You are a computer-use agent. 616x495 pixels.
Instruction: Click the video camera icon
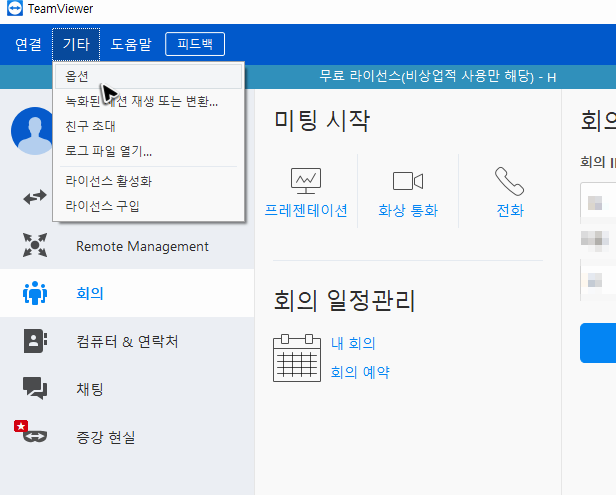pos(408,181)
